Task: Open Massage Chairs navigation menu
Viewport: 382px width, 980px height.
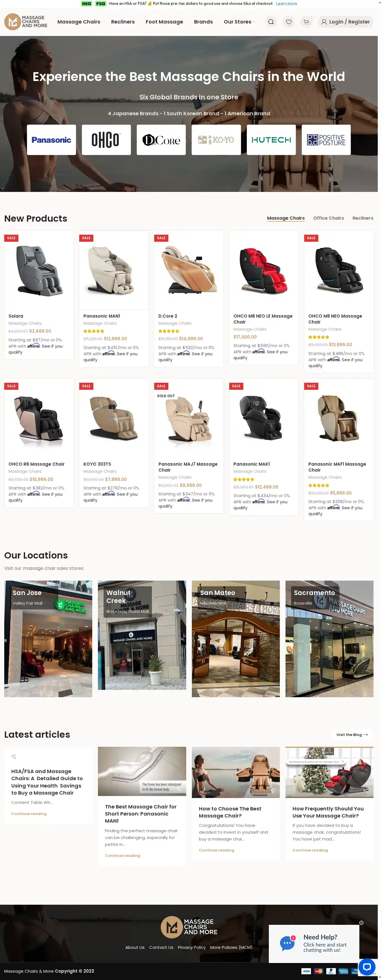Action: [79, 22]
